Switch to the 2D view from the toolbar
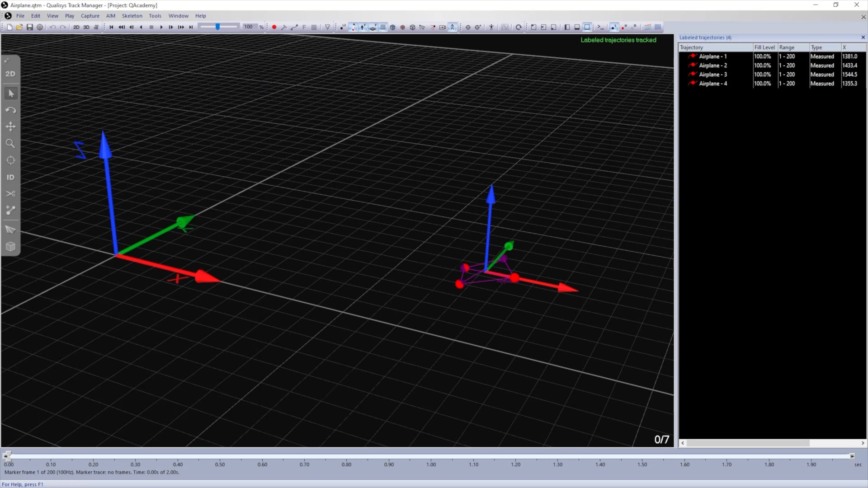This screenshot has height=488, width=868. click(x=76, y=27)
